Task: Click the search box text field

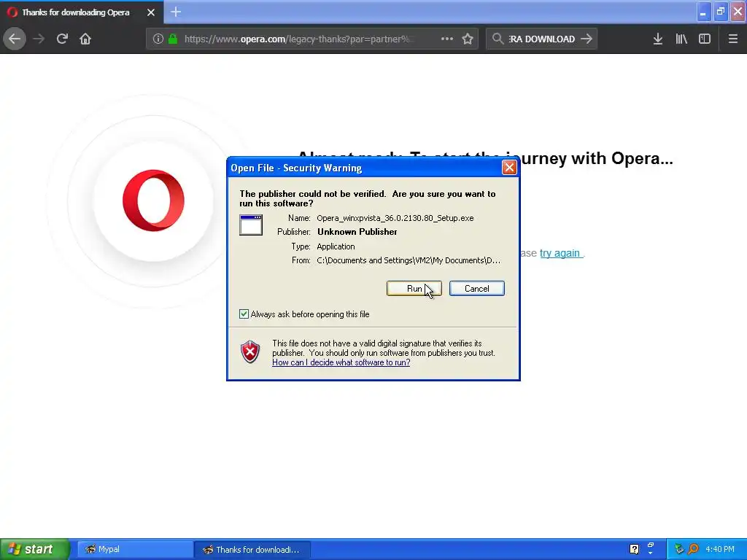Action: click(x=541, y=39)
